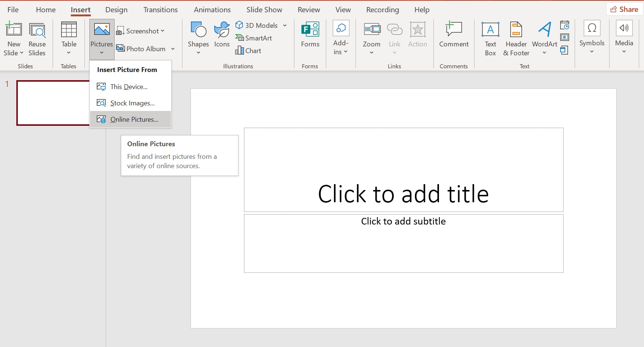Screen dimensions: 644x347
Task: Click the Share button
Action: pyautogui.click(x=624, y=9)
